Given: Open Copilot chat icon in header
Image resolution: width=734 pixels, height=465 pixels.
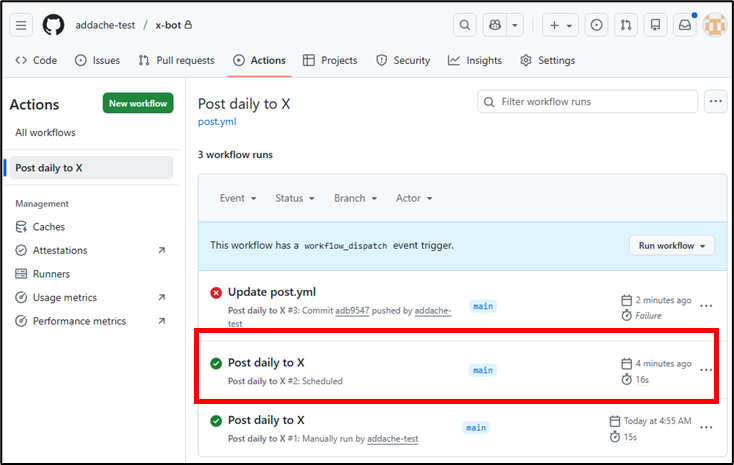Looking at the screenshot, I should (494, 25).
